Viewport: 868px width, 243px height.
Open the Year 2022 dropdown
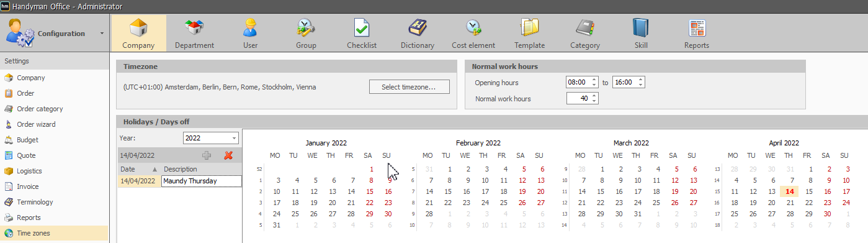pyautogui.click(x=234, y=138)
